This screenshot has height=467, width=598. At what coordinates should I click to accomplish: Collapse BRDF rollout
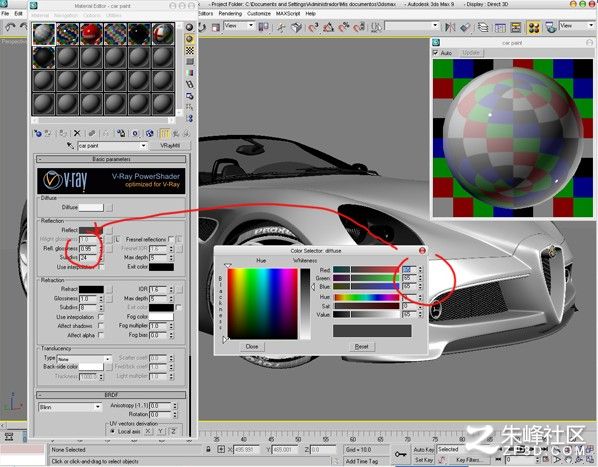point(111,395)
